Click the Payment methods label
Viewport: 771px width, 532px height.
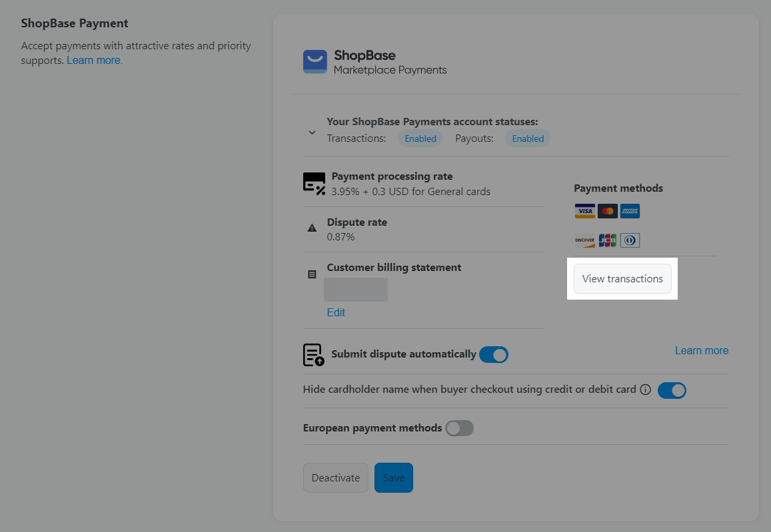pyautogui.click(x=618, y=188)
